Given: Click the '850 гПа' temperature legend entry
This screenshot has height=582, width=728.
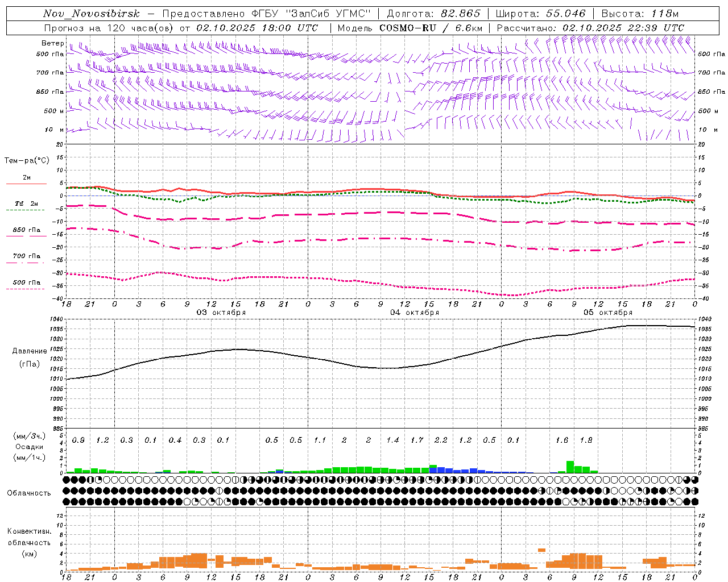Looking at the screenshot, I should [x=26, y=230].
